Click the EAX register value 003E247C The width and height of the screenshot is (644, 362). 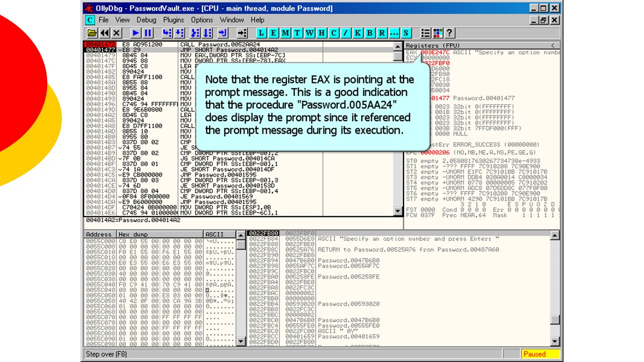435,52
